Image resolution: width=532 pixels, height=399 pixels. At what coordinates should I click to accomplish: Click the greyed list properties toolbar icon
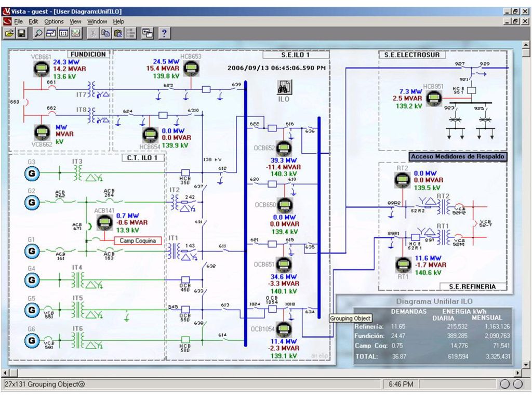tap(130, 33)
